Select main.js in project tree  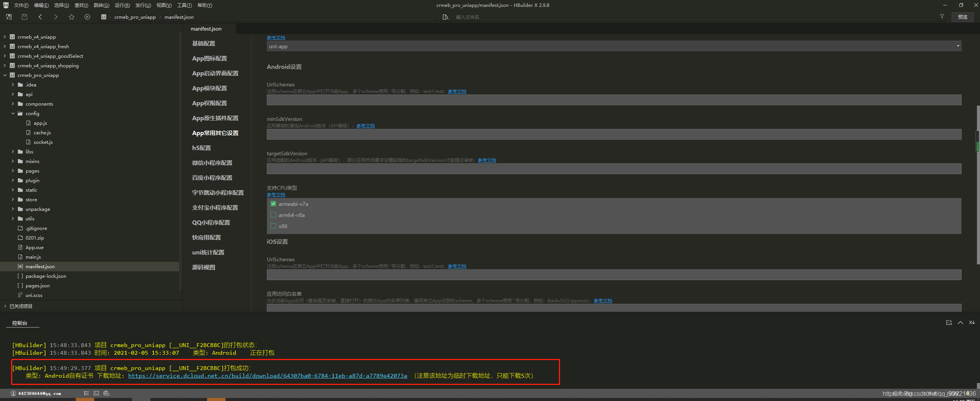(x=33, y=257)
